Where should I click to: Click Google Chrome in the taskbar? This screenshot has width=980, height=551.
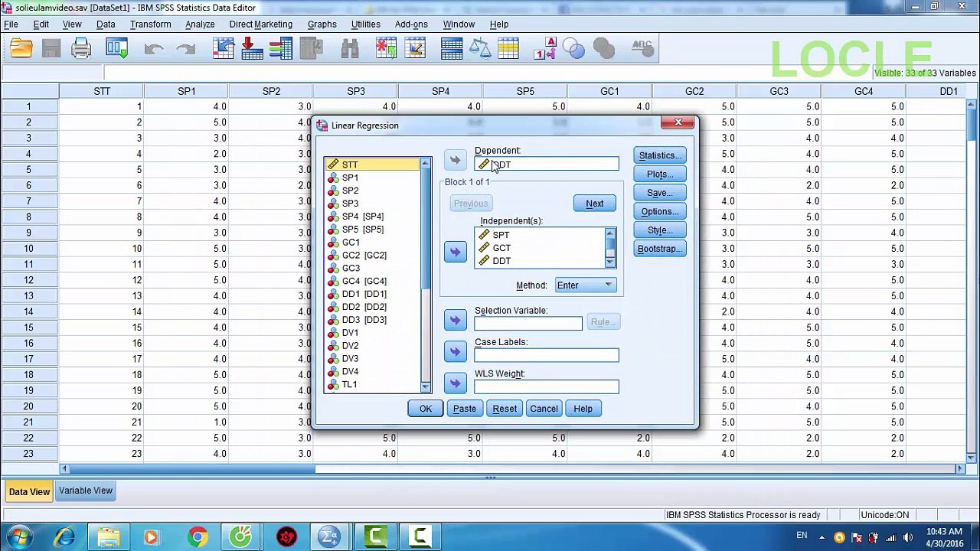(x=197, y=537)
